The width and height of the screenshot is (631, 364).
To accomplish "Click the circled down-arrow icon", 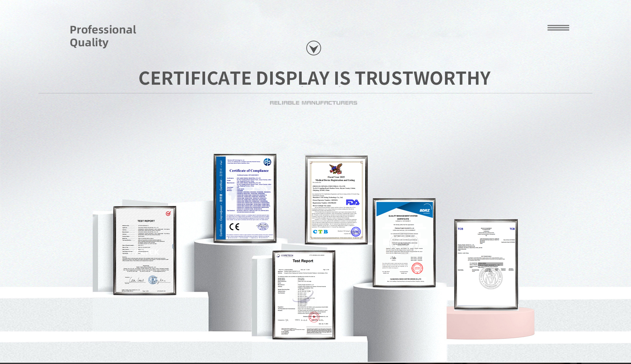I will click(x=314, y=48).
